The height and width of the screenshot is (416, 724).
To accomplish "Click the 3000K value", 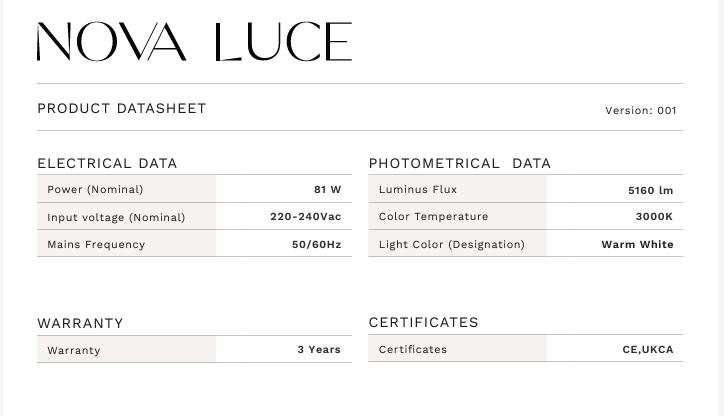I will click(654, 216).
